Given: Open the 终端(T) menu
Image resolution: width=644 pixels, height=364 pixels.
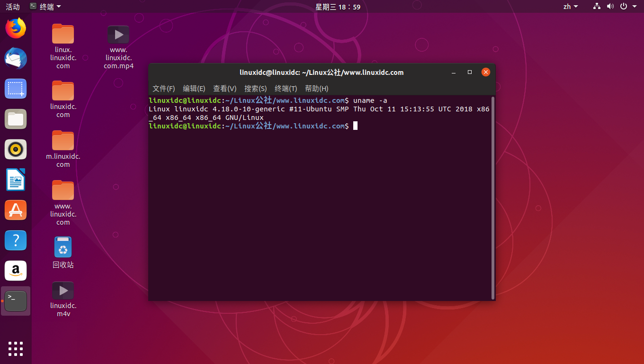Looking at the screenshot, I should [286, 89].
